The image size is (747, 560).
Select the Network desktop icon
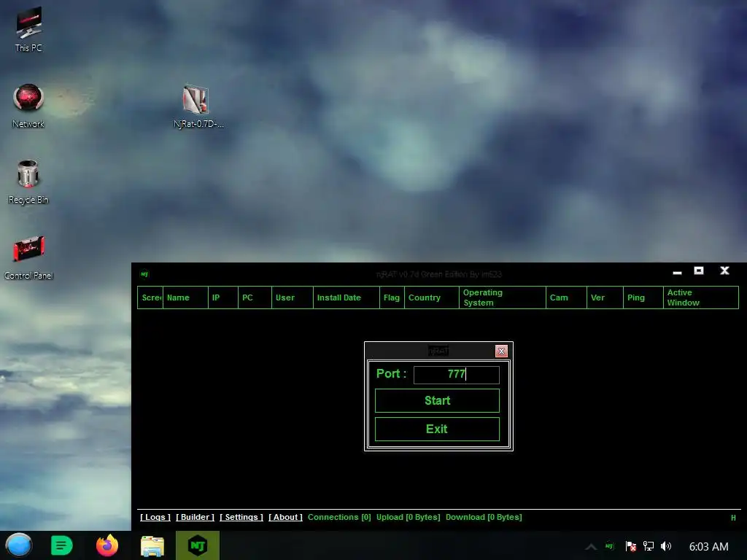28,105
